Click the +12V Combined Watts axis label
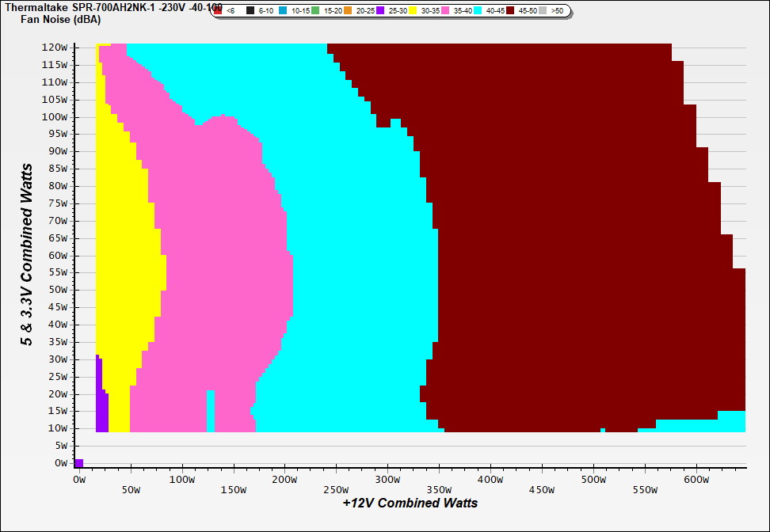Screen dimensions: 770x532 pos(410,503)
